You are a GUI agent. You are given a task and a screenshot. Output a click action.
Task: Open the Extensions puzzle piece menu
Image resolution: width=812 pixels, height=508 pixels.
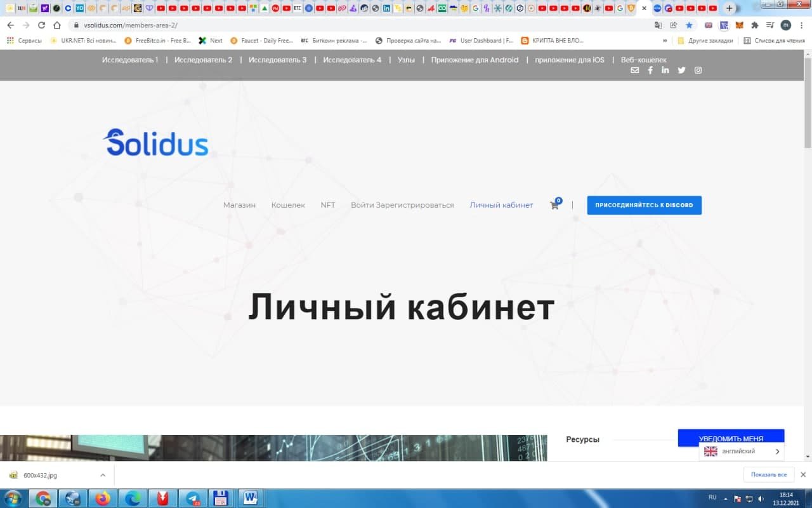[x=754, y=25]
